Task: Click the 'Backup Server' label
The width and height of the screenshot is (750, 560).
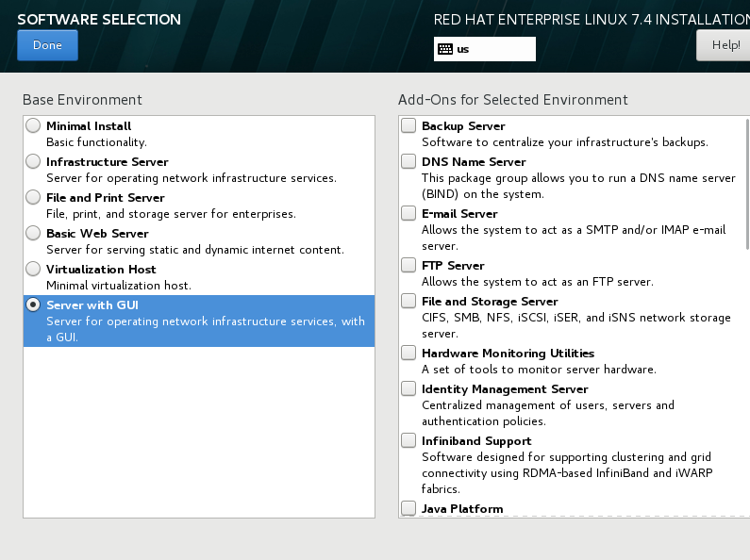Action: click(x=463, y=126)
